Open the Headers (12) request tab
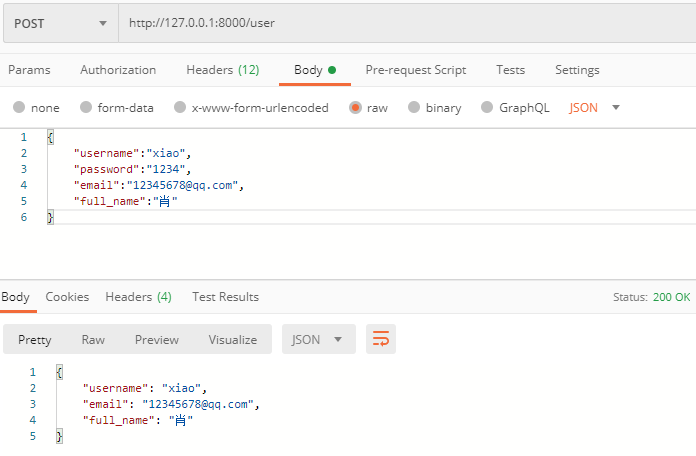This screenshot has width=696, height=456. pos(222,70)
